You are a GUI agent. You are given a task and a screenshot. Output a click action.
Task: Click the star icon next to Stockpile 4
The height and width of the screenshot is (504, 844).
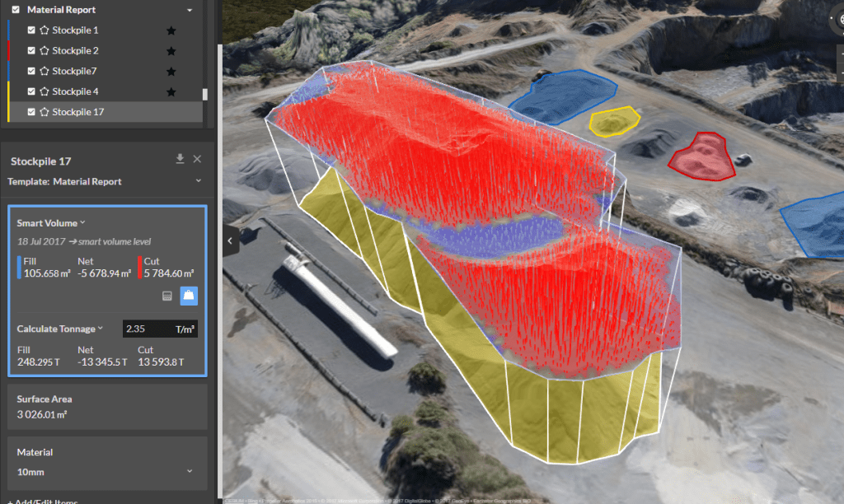(x=171, y=91)
